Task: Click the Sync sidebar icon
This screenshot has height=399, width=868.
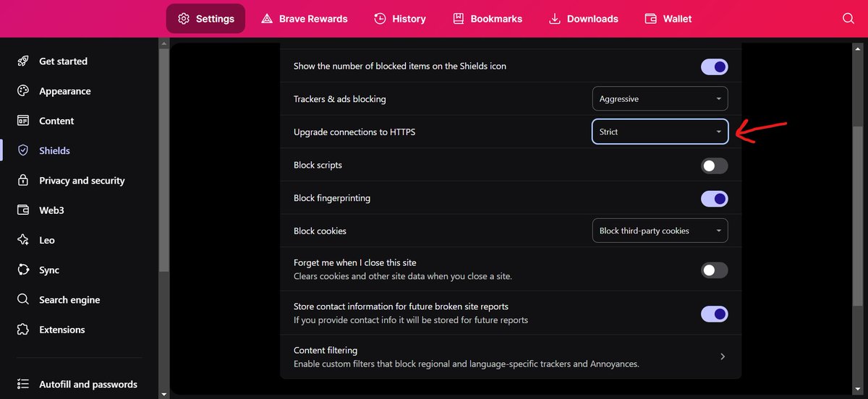Action: click(x=23, y=270)
